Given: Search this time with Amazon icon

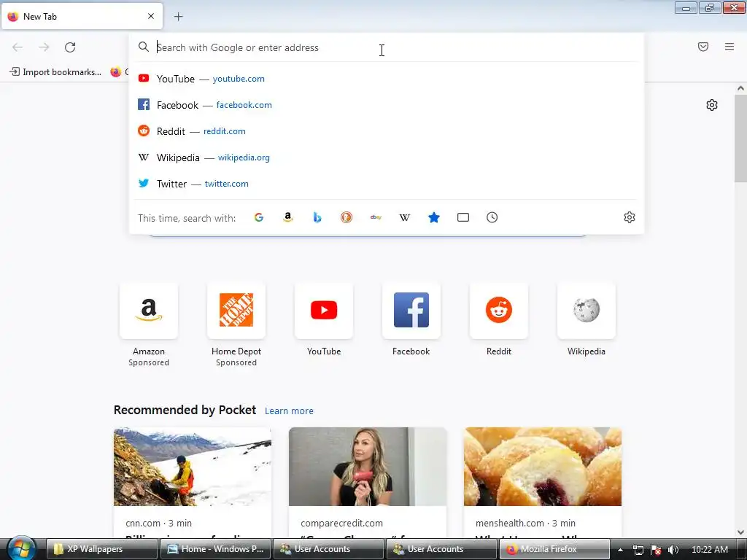Looking at the screenshot, I should point(287,217).
